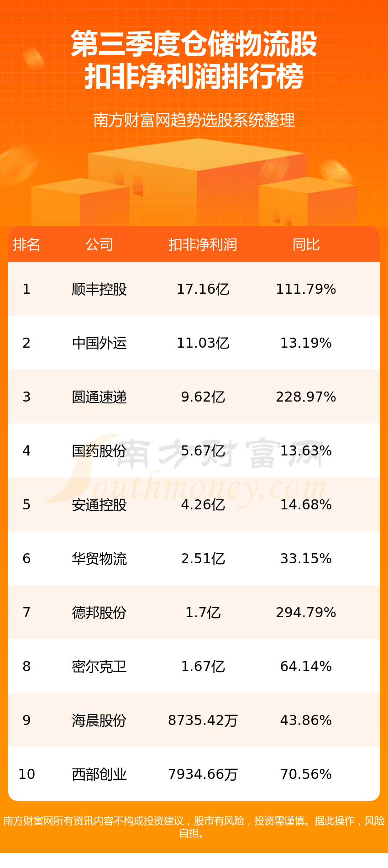This screenshot has height=868, width=388.
Task: Click the 7934.66万 profit value
Action: pyautogui.click(x=203, y=774)
